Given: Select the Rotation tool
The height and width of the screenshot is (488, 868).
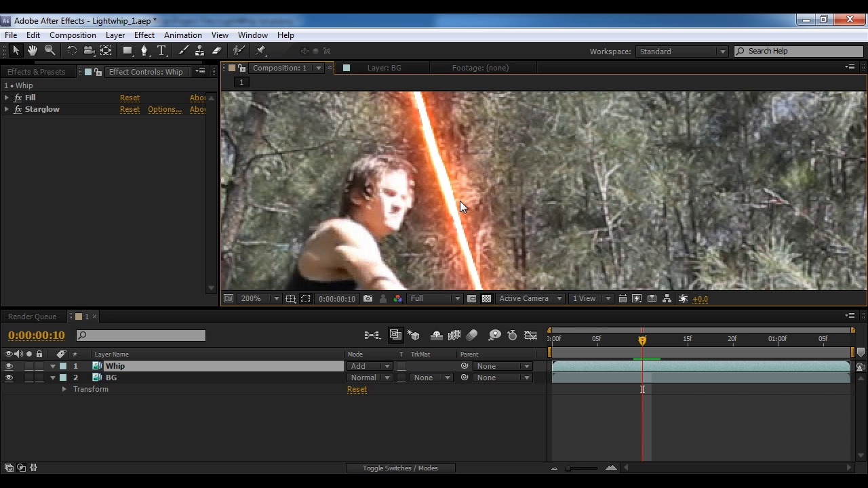Looking at the screenshot, I should 71,51.
